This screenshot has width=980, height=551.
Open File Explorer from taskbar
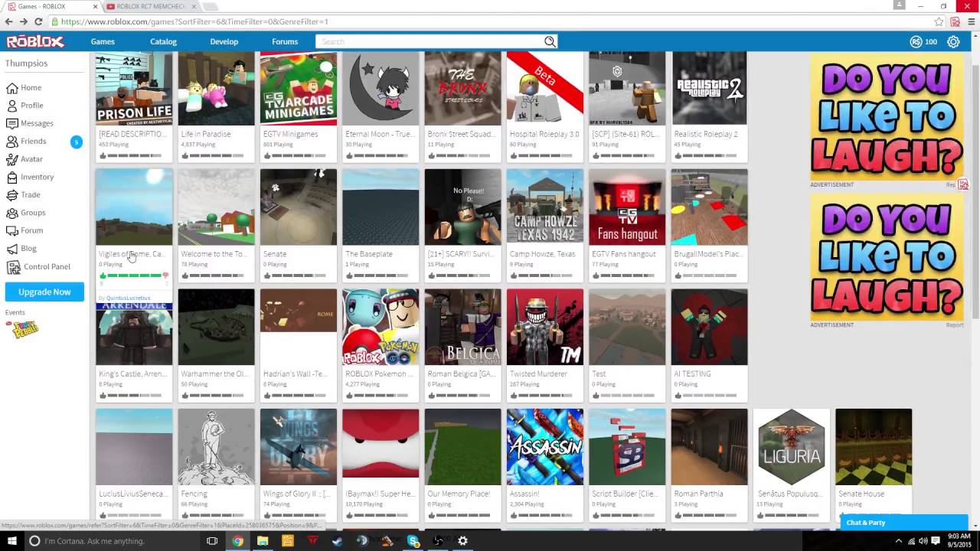(x=263, y=540)
